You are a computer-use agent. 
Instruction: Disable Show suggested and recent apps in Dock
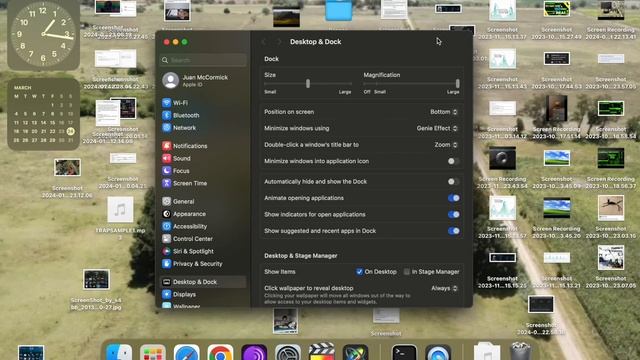click(453, 231)
